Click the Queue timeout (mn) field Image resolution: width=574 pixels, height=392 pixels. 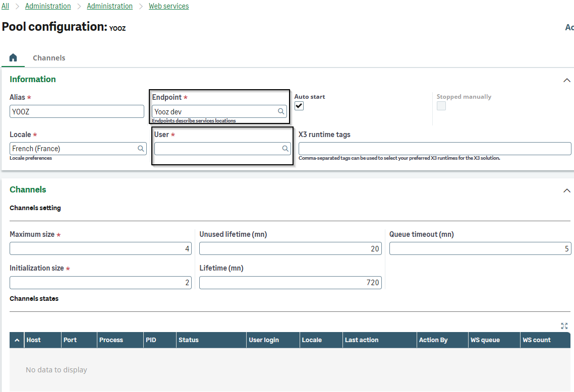[480, 249]
